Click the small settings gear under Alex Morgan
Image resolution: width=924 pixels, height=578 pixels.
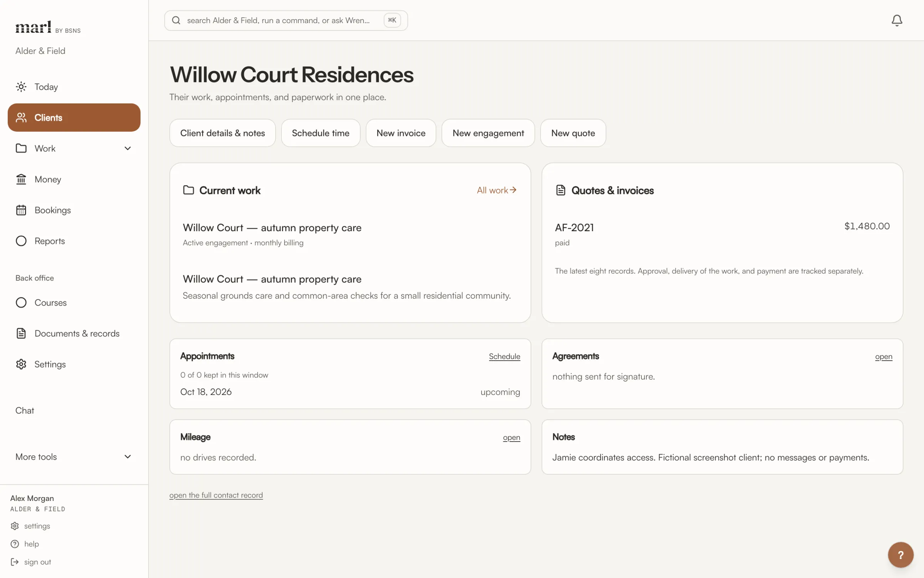point(15,526)
